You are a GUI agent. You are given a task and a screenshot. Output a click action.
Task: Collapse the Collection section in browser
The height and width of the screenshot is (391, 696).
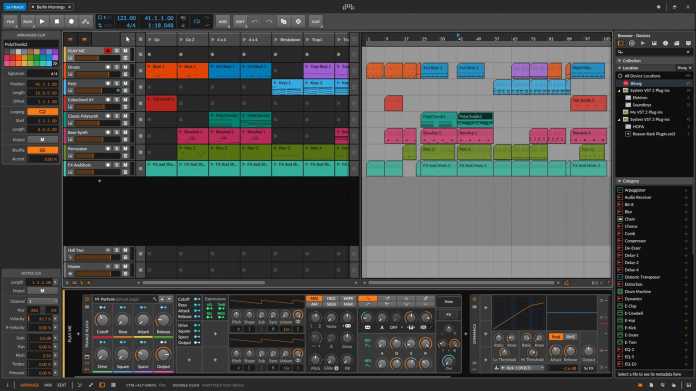click(x=620, y=60)
